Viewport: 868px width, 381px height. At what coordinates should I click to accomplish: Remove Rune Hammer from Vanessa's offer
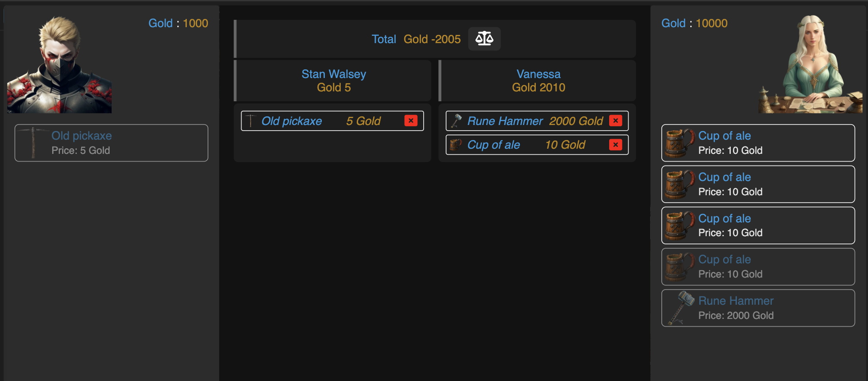[615, 121]
